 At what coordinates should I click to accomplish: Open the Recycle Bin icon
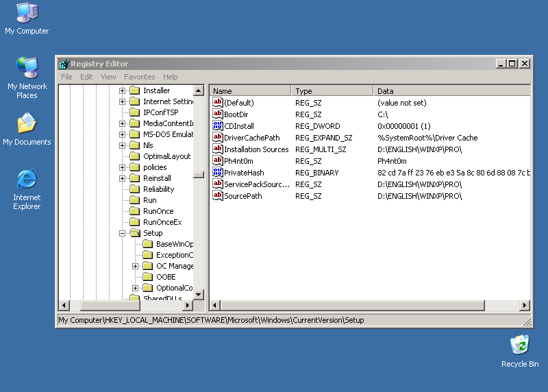[x=520, y=351]
